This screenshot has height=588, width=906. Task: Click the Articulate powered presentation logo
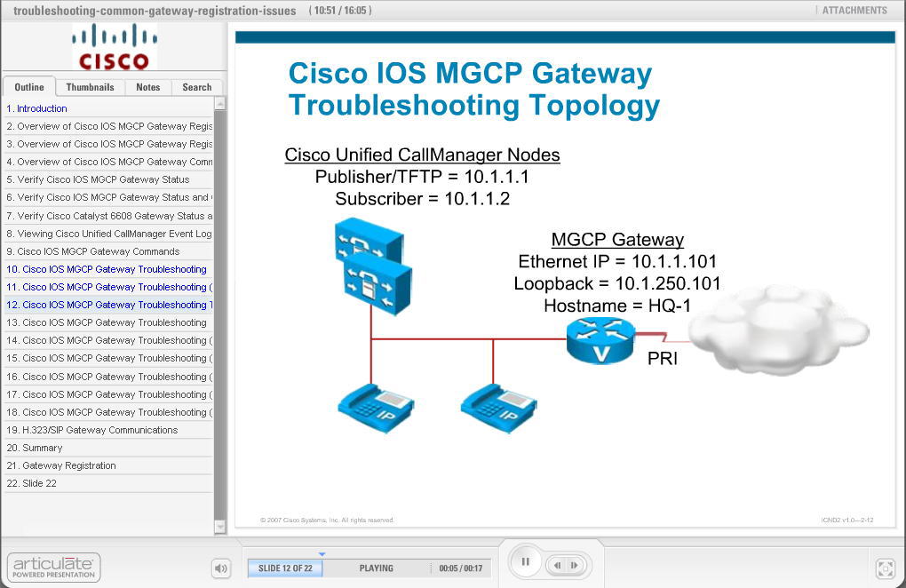click(53, 568)
